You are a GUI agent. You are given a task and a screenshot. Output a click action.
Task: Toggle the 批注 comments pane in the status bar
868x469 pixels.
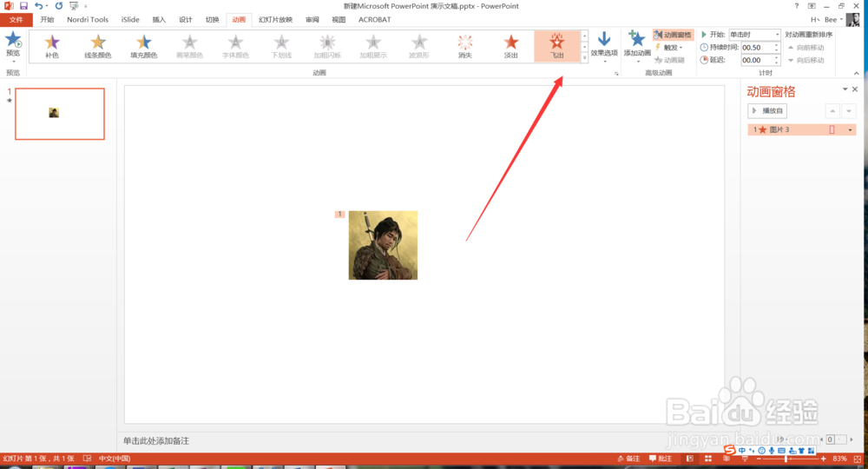661,459
